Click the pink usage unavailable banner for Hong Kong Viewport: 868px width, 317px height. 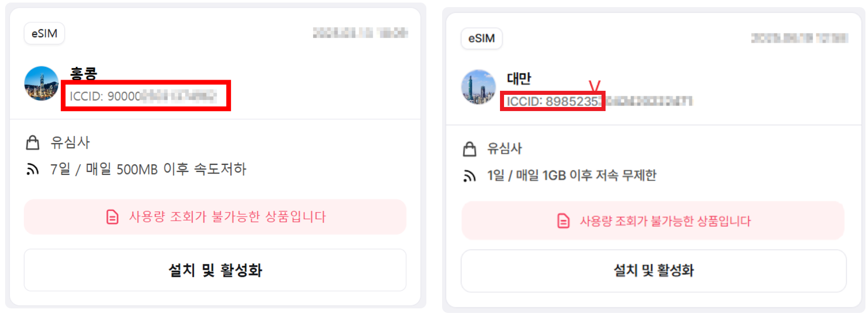click(x=215, y=217)
